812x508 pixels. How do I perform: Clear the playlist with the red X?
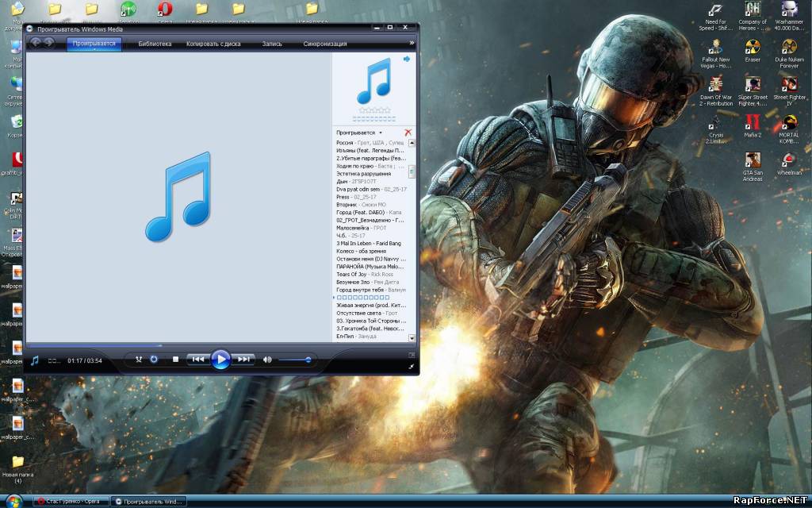pos(408,133)
